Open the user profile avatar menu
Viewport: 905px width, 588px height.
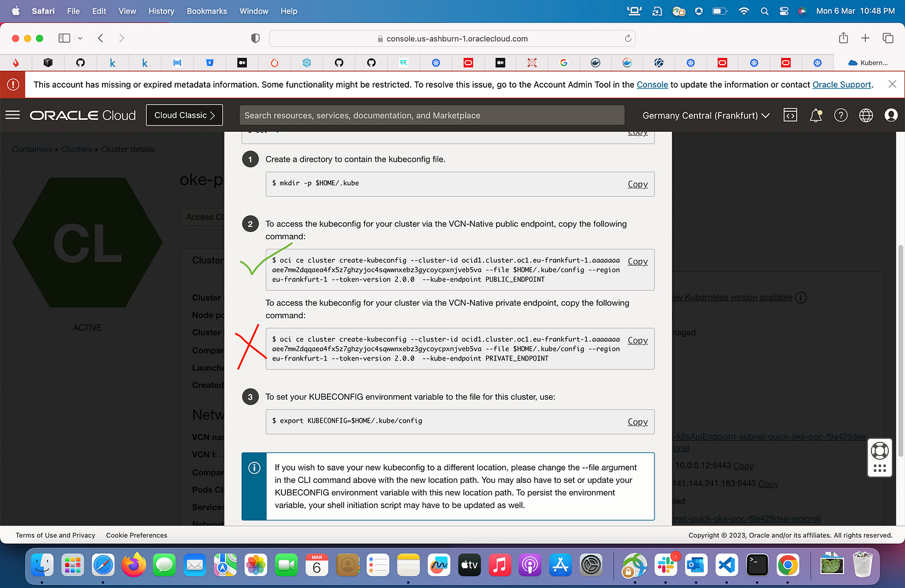[x=891, y=115]
